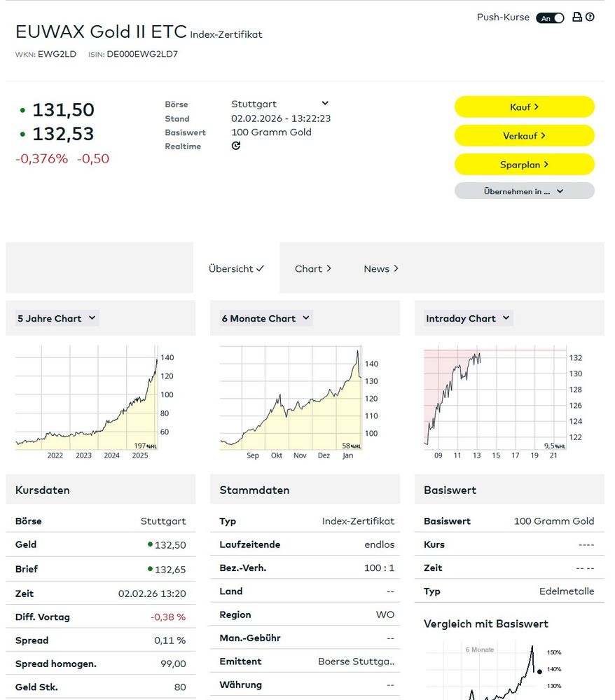Click the yellow Sparplan button
This screenshot has width=615, height=700.
point(525,164)
